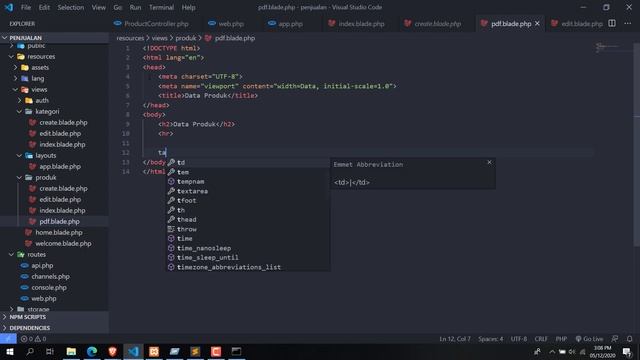Open the Run menu
This screenshot has height=360, width=640.
point(135,7)
